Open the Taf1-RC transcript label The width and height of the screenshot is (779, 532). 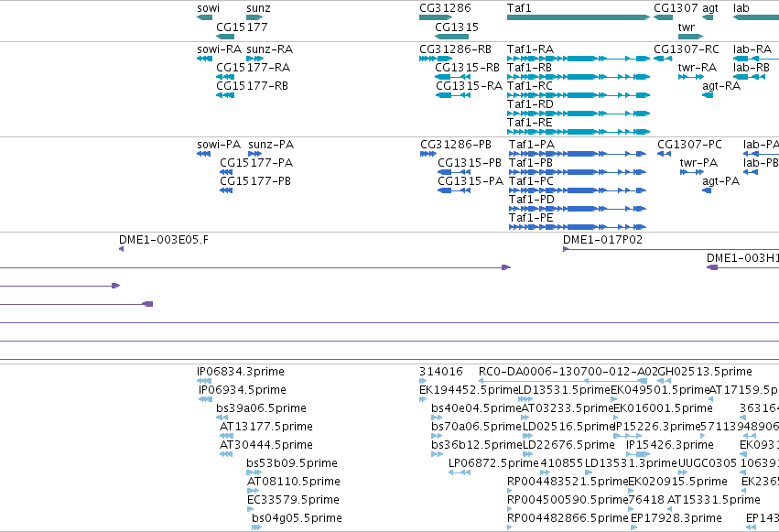coord(530,86)
